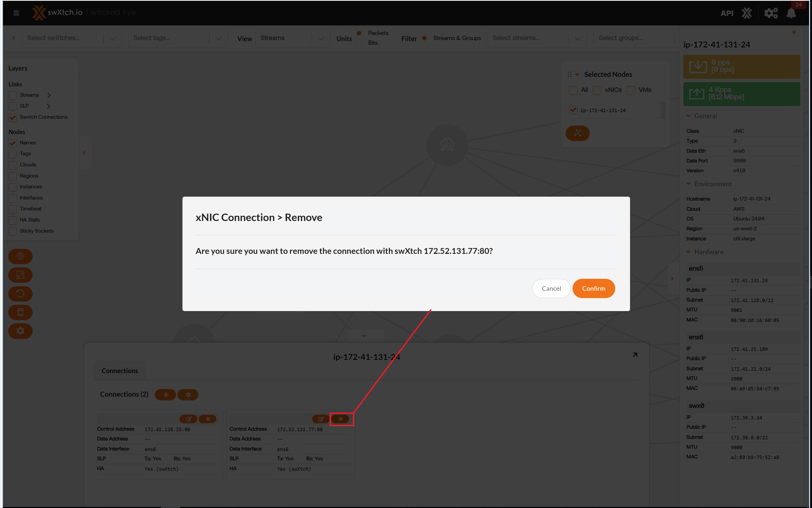The image size is (812, 508).
Task: Toggle the xNICs selected nodes checkbox
Action: click(597, 90)
